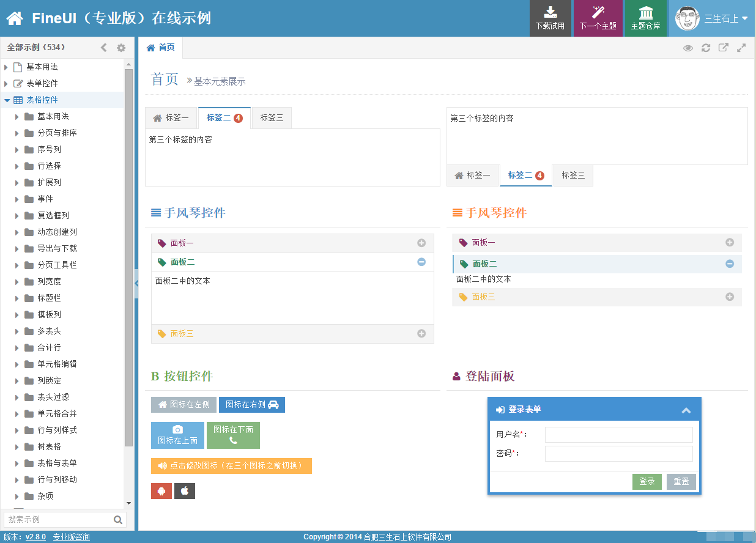Expand 面板三 plus icon in the orange accordion
This screenshot has width=756, height=543.
(x=730, y=297)
